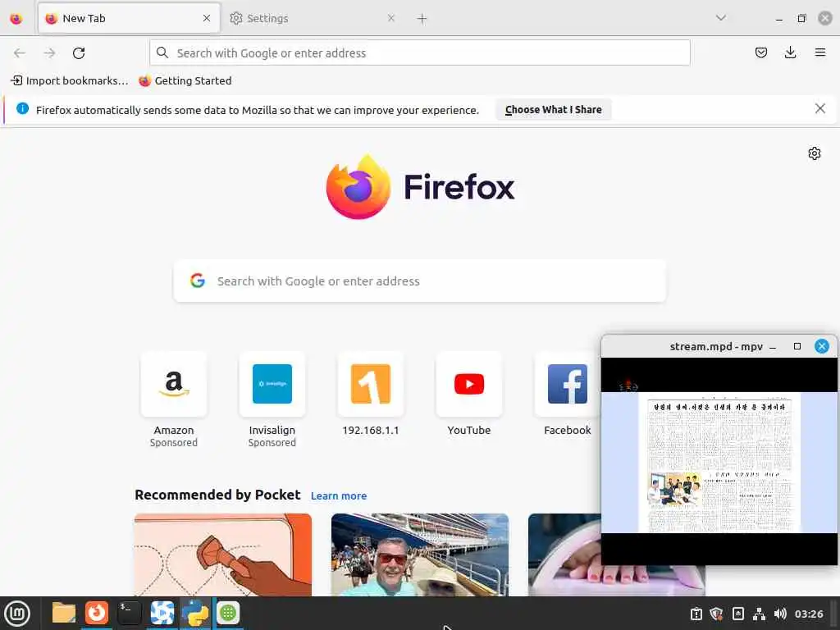Click the orange Firefox taskbar launcher
The width and height of the screenshot is (840, 630).
point(97,613)
